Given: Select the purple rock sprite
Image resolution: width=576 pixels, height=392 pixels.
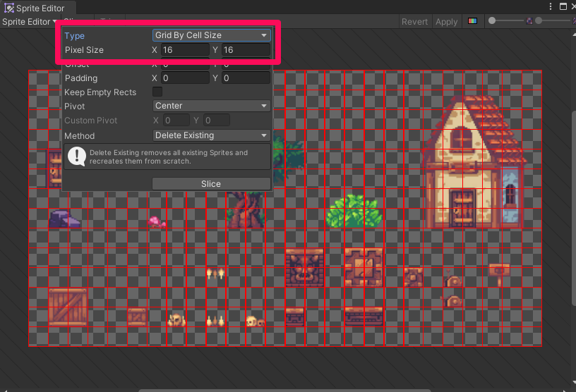Looking at the screenshot, I should click(65, 219).
